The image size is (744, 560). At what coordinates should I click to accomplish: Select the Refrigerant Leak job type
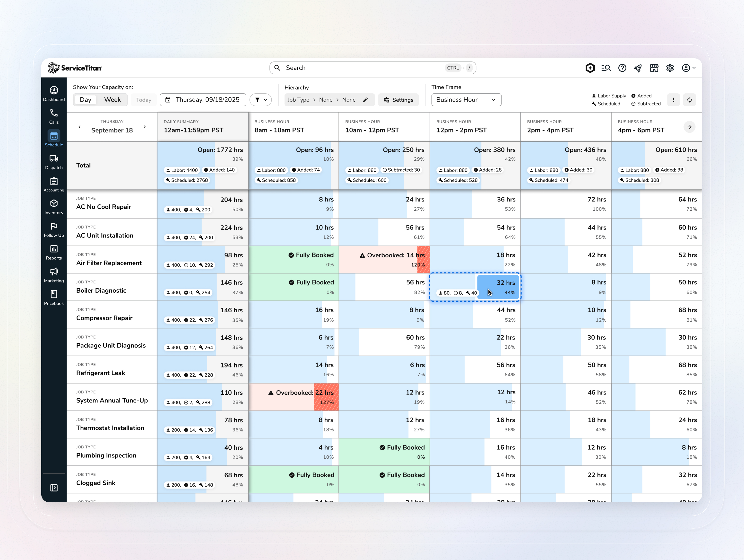(112, 369)
